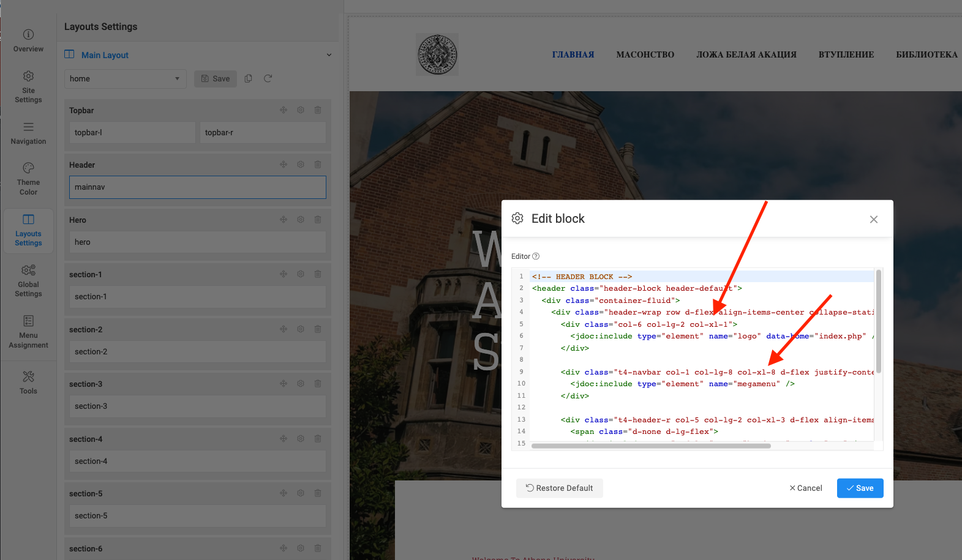Delete section-4 from the layout

click(x=318, y=439)
